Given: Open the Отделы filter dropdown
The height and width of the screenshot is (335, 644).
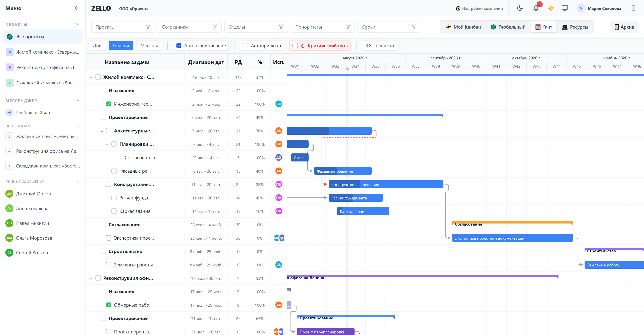Looking at the screenshot, I should 256,27.
